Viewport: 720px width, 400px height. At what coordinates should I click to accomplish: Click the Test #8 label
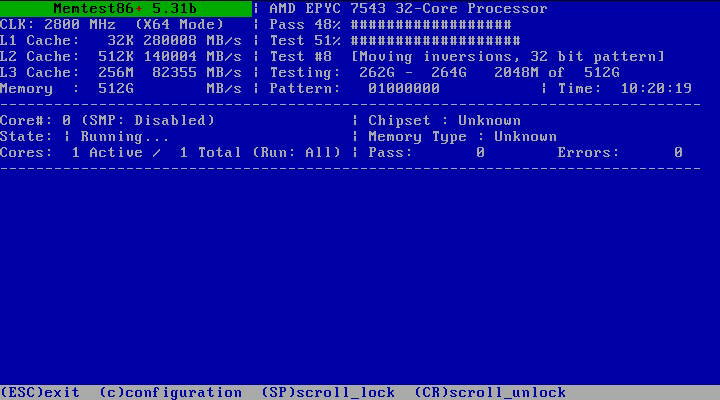(300, 56)
